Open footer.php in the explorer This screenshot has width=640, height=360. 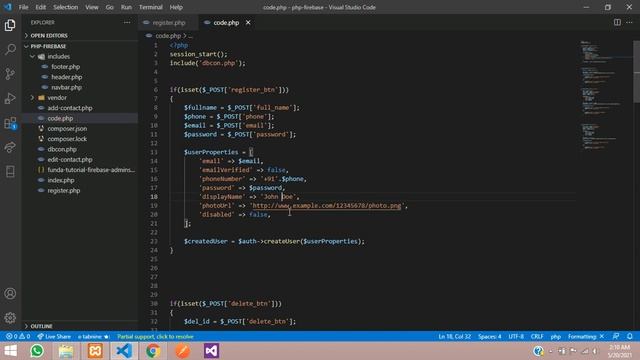[x=65, y=67]
